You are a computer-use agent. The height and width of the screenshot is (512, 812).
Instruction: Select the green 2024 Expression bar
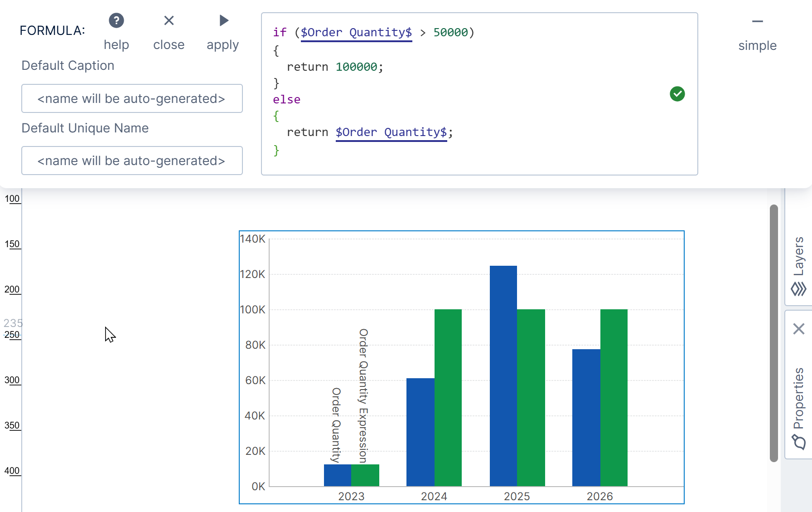448,397
